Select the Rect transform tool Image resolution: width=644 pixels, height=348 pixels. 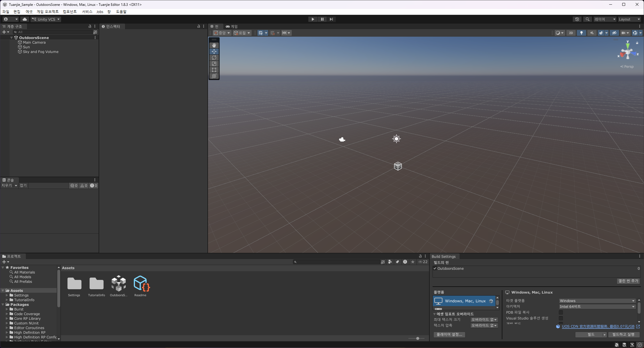214,70
